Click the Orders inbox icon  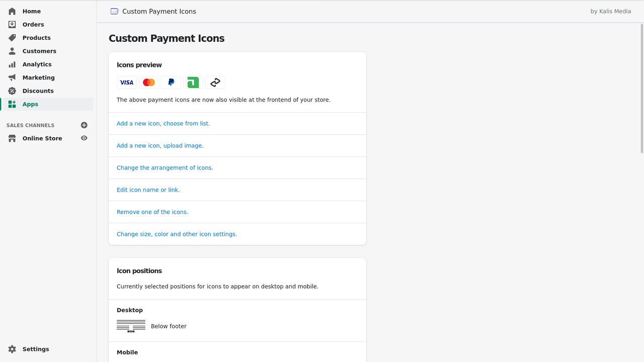tap(12, 24)
